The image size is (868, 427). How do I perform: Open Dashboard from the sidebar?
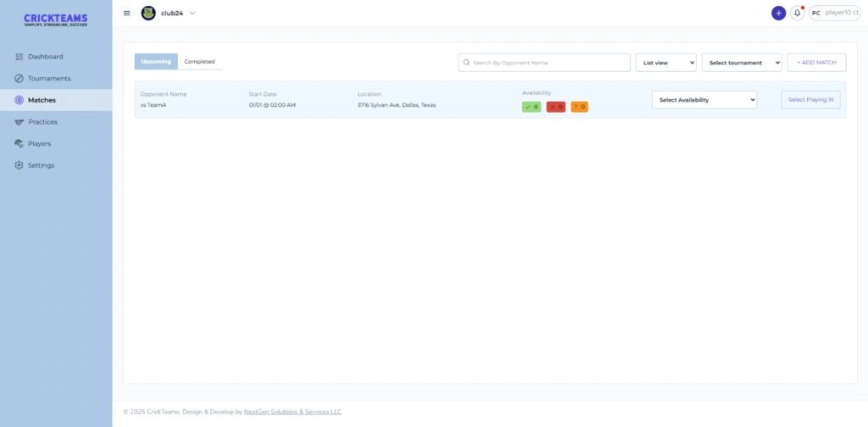tap(45, 57)
